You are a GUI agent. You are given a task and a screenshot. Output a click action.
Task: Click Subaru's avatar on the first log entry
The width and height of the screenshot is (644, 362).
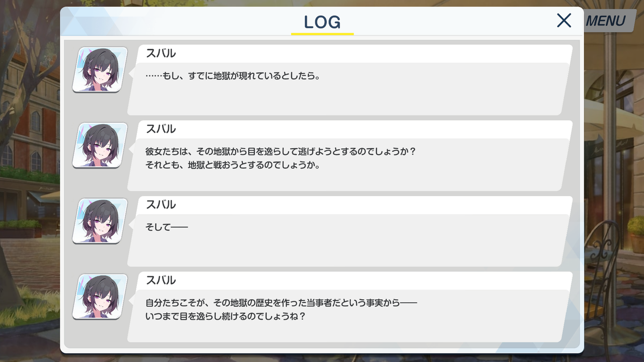pos(100,70)
